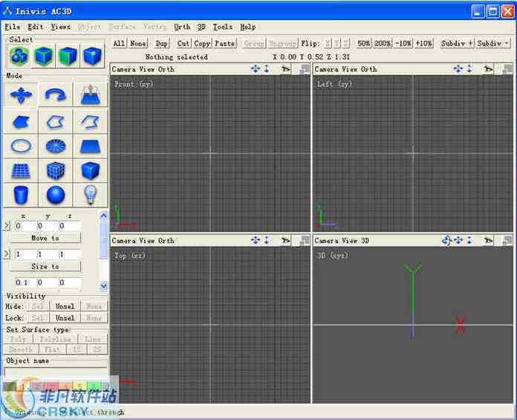Screen dimensions: 517x420
Task: Select Vertex selection mode icon
Action: coord(93,56)
